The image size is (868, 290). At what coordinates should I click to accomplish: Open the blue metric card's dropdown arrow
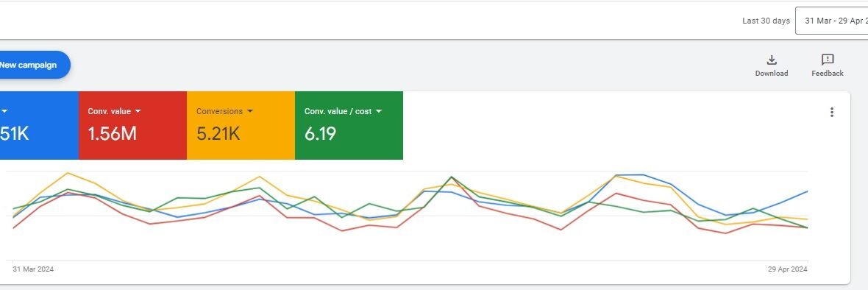click(4, 111)
